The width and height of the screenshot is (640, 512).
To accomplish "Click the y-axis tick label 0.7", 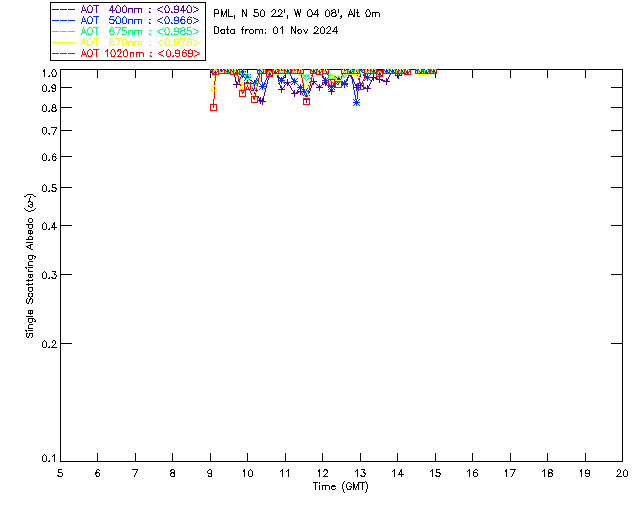I will [x=49, y=131].
